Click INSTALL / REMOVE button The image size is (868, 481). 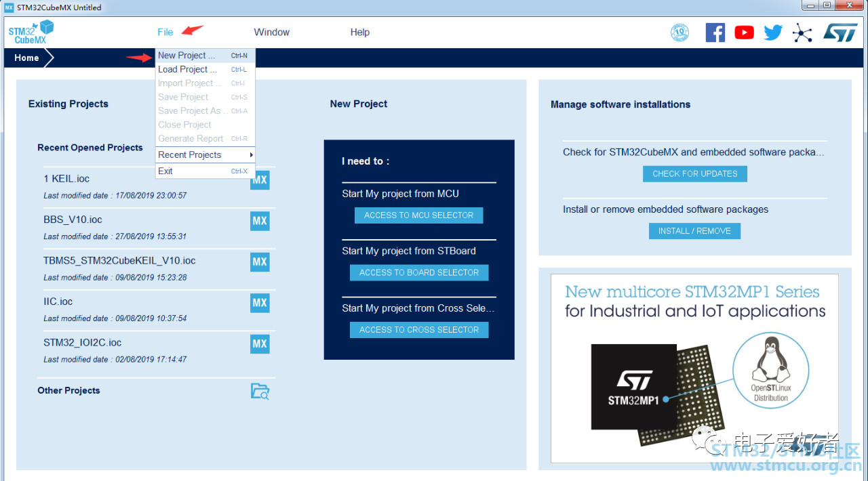pyautogui.click(x=694, y=231)
